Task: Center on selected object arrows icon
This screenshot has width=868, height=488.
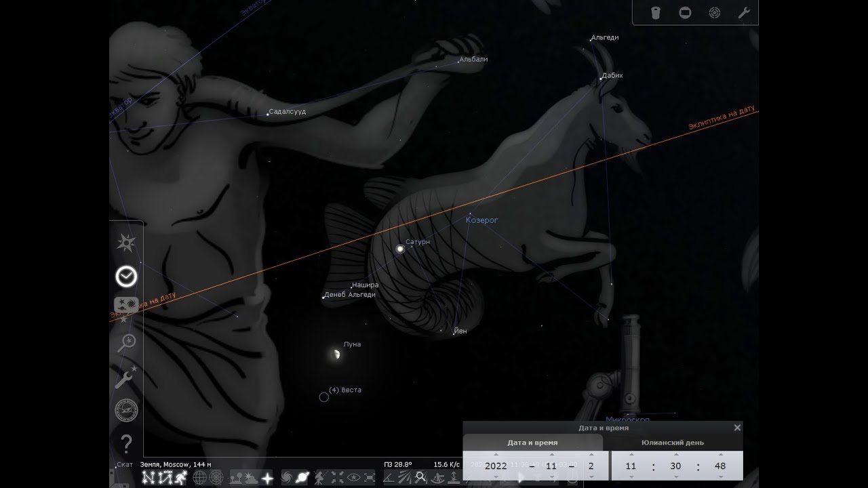Action: [x=337, y=478]
